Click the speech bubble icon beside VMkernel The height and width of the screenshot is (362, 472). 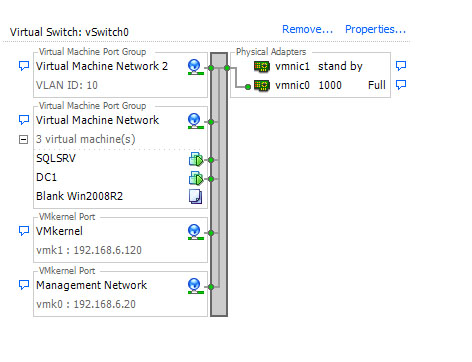[x=24, y=231]
